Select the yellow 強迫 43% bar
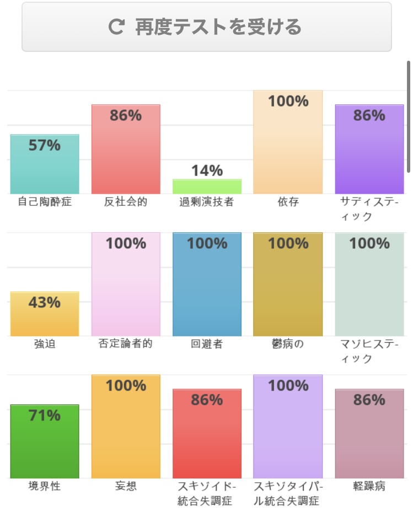This screenshot has width=413, height=532. click(x=45, y=314)
